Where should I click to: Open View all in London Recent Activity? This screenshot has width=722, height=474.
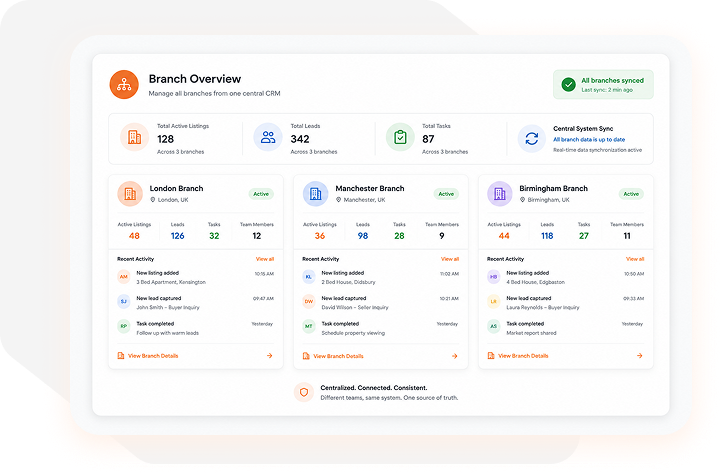[x=265, y=259]
